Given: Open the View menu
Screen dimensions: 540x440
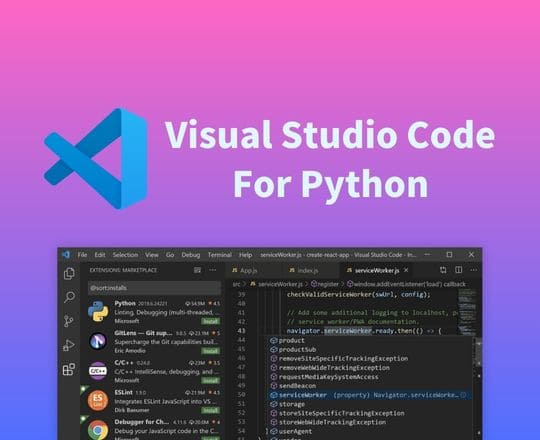Looking at the screenshot, I should point(152,255).
